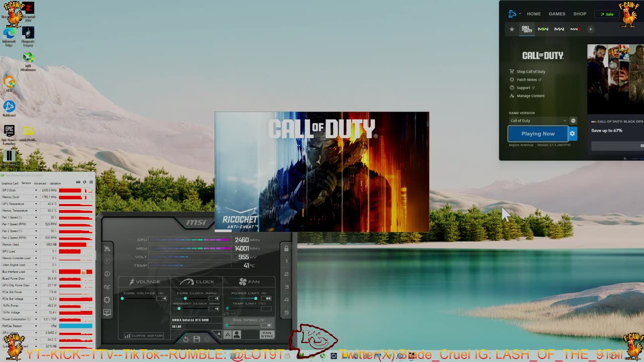644x362 pixels.
Task: Click Afterburner reset settings icon
Action: 186,339
